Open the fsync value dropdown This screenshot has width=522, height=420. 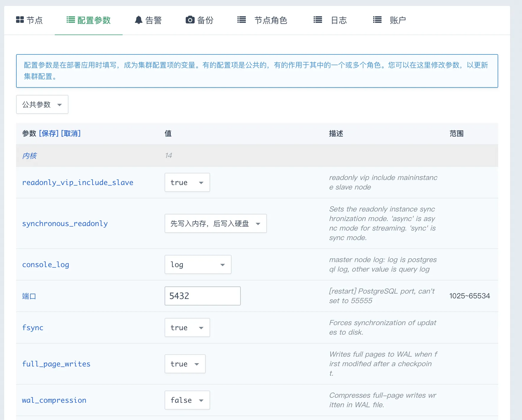[x=187, y=327]
